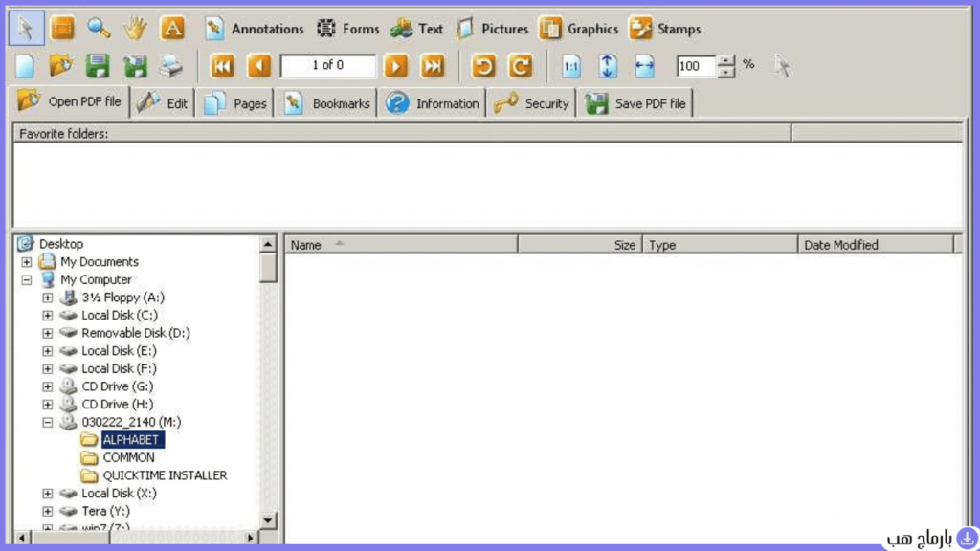Click the redo arrow icon
Screen dimensions: 980x551
point(520,66)
